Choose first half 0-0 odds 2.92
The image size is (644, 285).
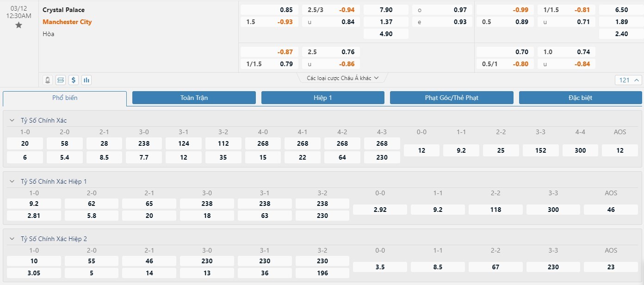tap(380, 210)
